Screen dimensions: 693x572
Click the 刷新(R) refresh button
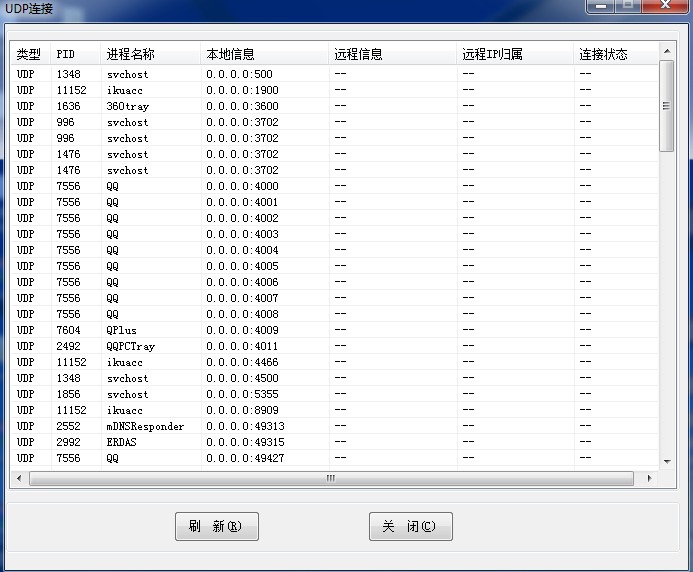click(x=217, y=526)
